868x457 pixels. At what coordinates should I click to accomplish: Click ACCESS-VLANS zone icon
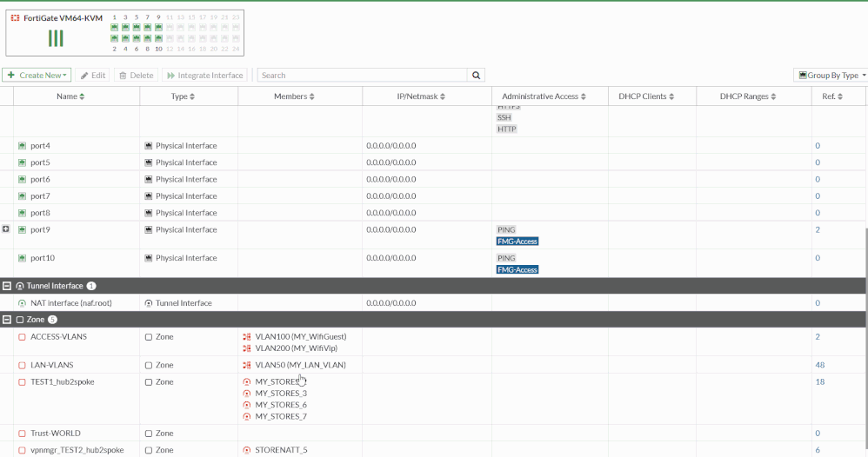(x=22, y=337)
